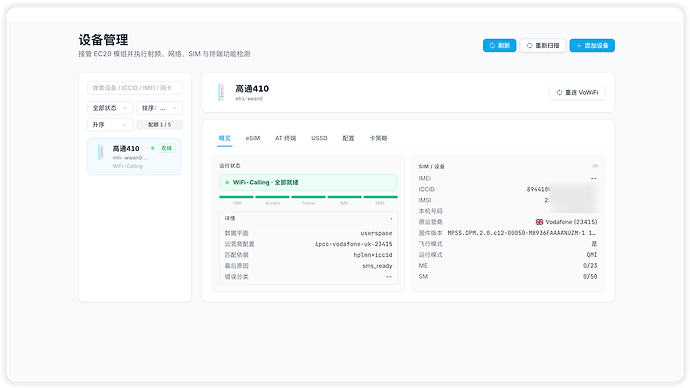The width and height of the screenshot is (690, 388).
Task: Click the 配额 1 / 5 quota badge
Action: [x=159, y=125]
